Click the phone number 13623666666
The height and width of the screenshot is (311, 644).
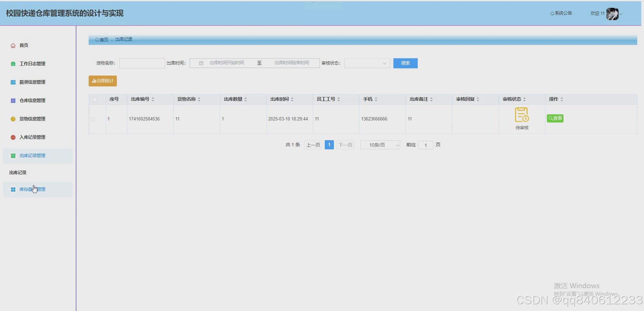click(374, 119)
